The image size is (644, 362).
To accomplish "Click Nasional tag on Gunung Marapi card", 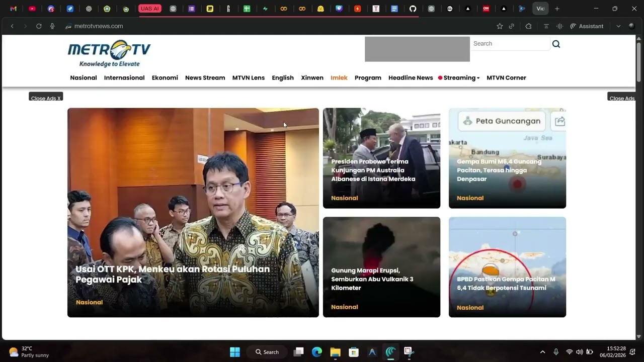I will 345,307.
